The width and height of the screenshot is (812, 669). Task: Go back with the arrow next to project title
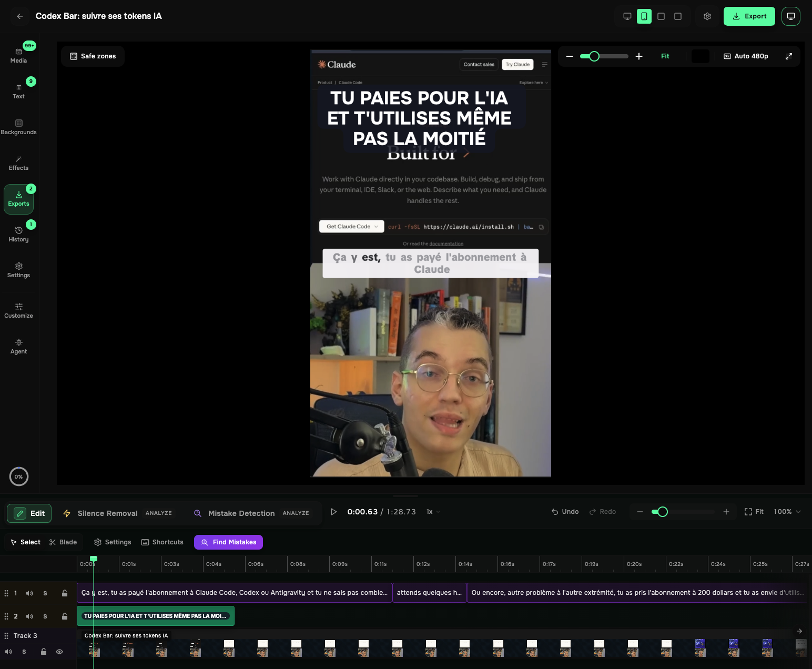(x=20, y=16)
